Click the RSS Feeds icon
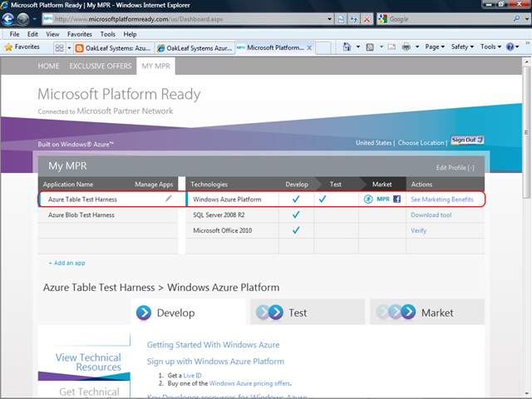This screenshot has width=532, height=399. click(370, 47)
